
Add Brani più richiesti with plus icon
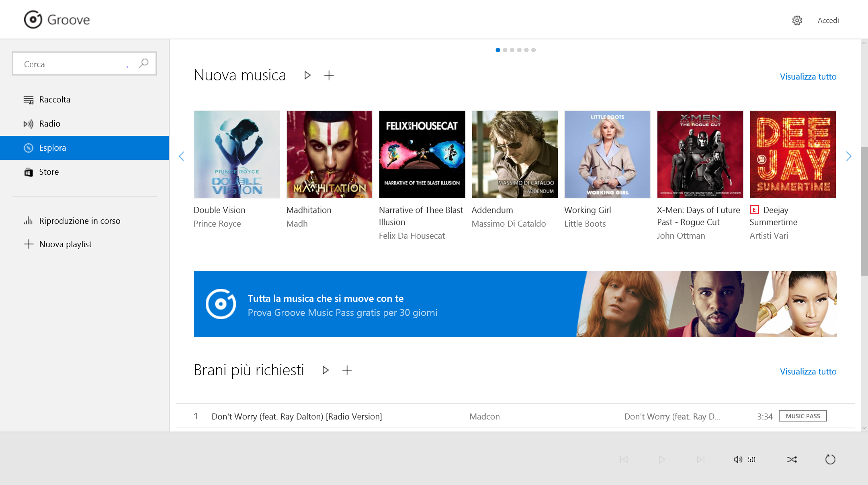coord(347,370)
